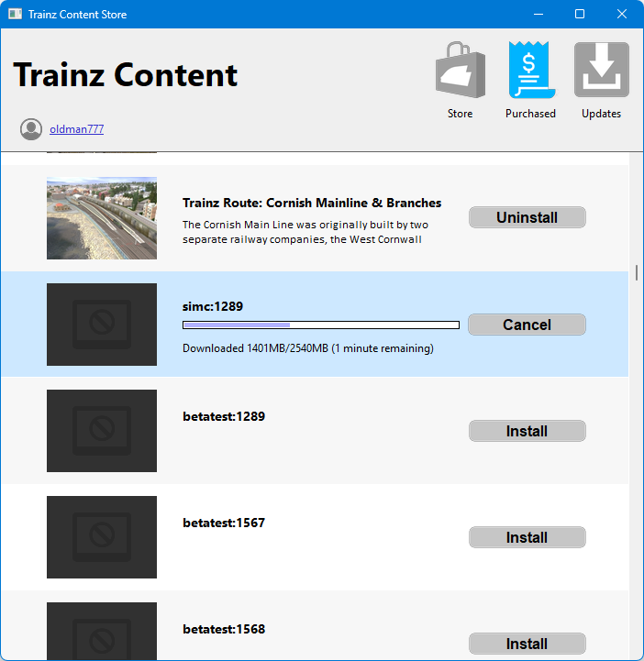
Task: Click the vertical scrollbar thumb
Action: pyautogui.click(x=637, y=273)
